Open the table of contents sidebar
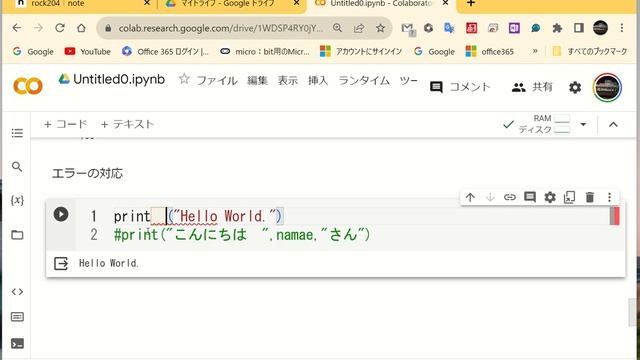The width and height of the screenshot is (640, 360). (17, 133)
